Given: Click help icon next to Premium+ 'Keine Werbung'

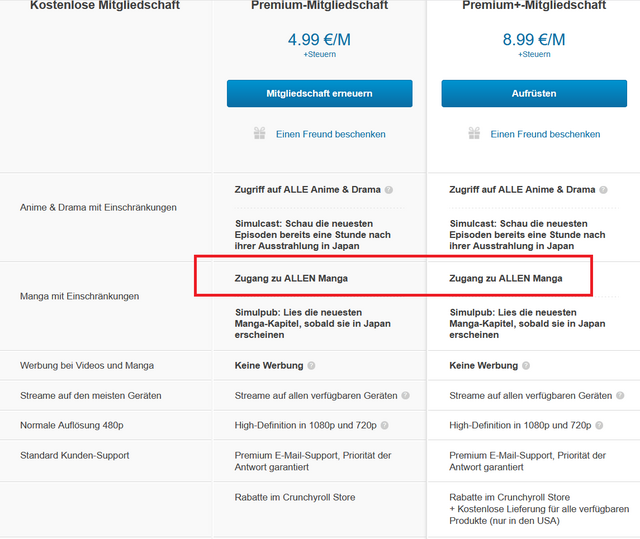Looking at the screenshot, I should tap(527, 366).
